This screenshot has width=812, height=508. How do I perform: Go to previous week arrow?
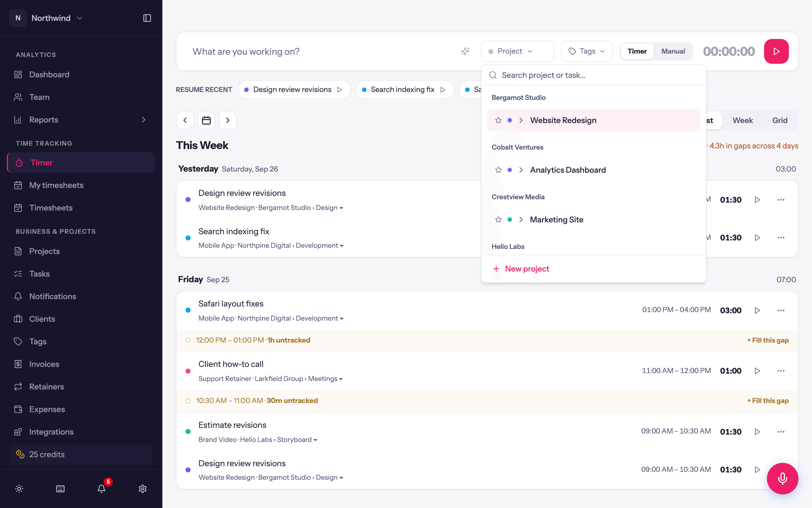click(x=185, y=120)
